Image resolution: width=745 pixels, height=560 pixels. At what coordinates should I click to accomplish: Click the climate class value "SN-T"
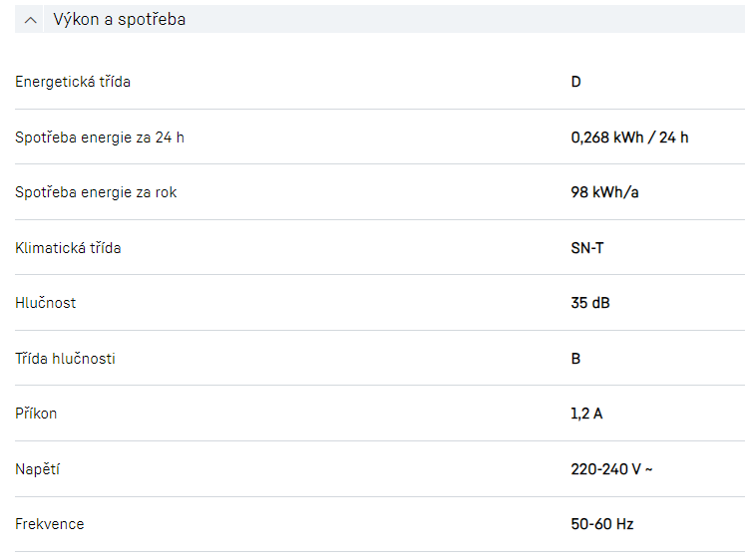[587, 248]
